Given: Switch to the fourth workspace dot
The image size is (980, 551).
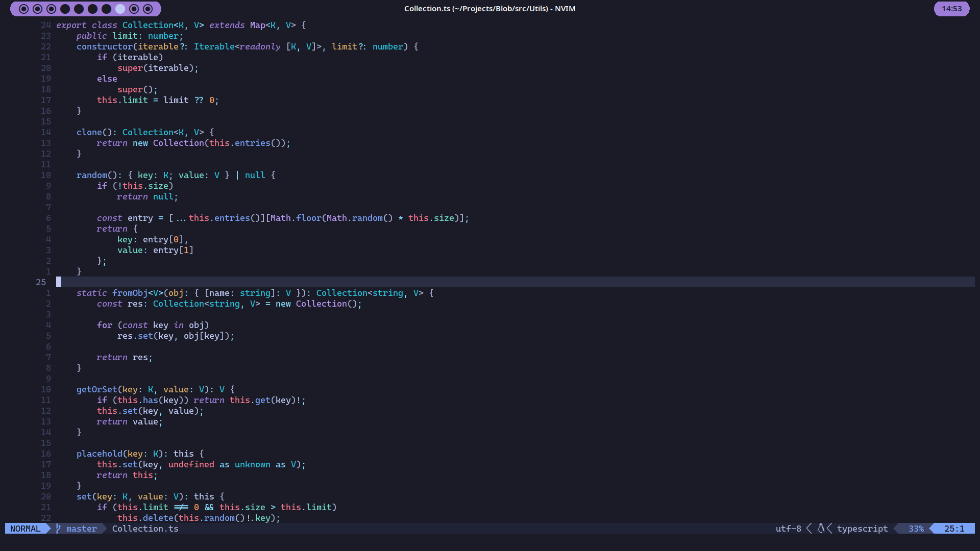Looking at the screenshot, I should pos(65,9).
